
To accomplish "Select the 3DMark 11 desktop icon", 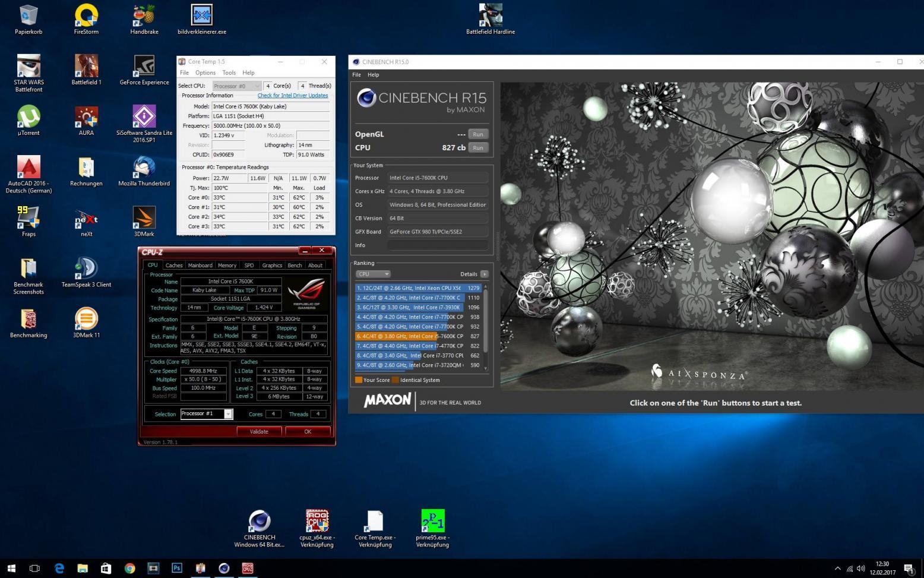I will [x=86, y=323].
